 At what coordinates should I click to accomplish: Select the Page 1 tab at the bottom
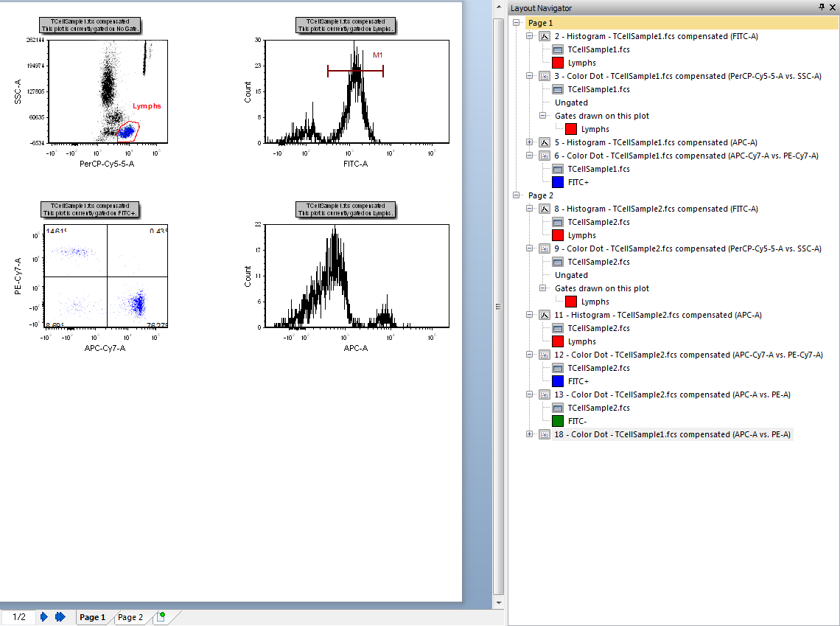click(93, 617)
